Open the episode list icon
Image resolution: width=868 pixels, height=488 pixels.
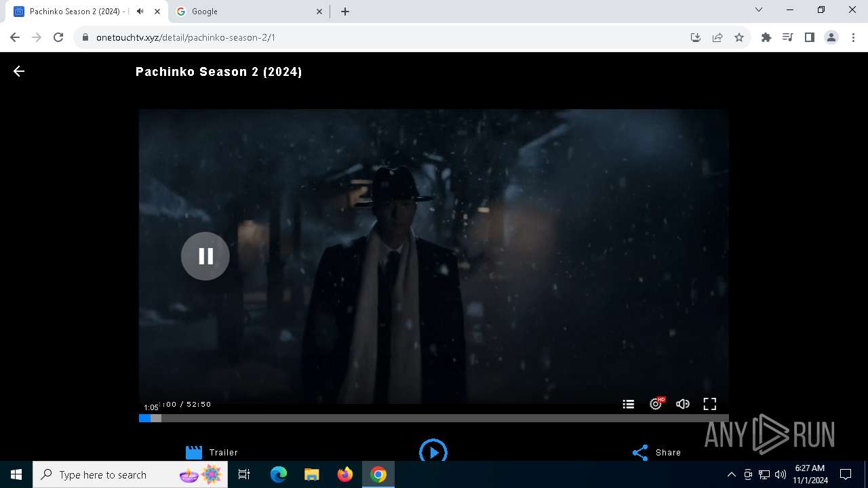pyautogui.click(x=629, y=404)
